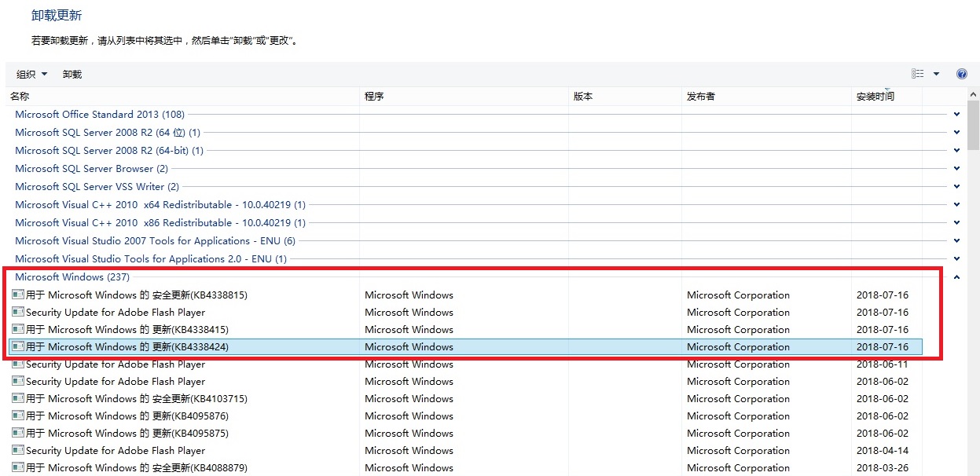This screenshot has height=476, width=980.
Task: Expand the Microsoft Office Standard 2013 group chevron
Action: click(956, 115)
